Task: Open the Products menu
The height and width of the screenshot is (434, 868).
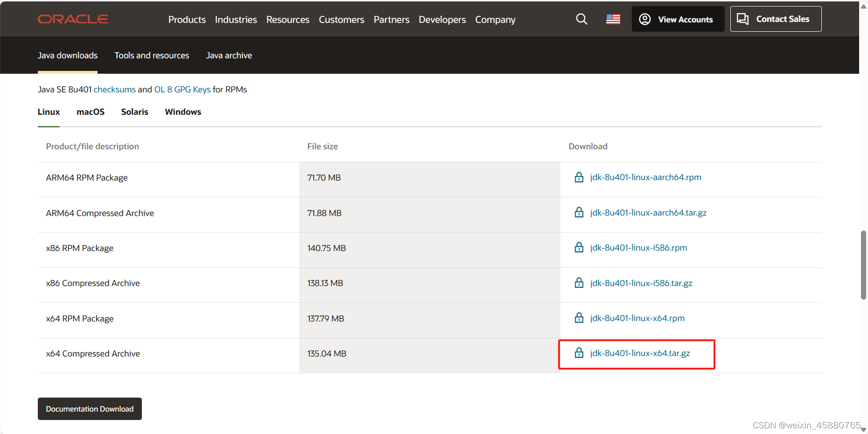Action: [187, 20]
